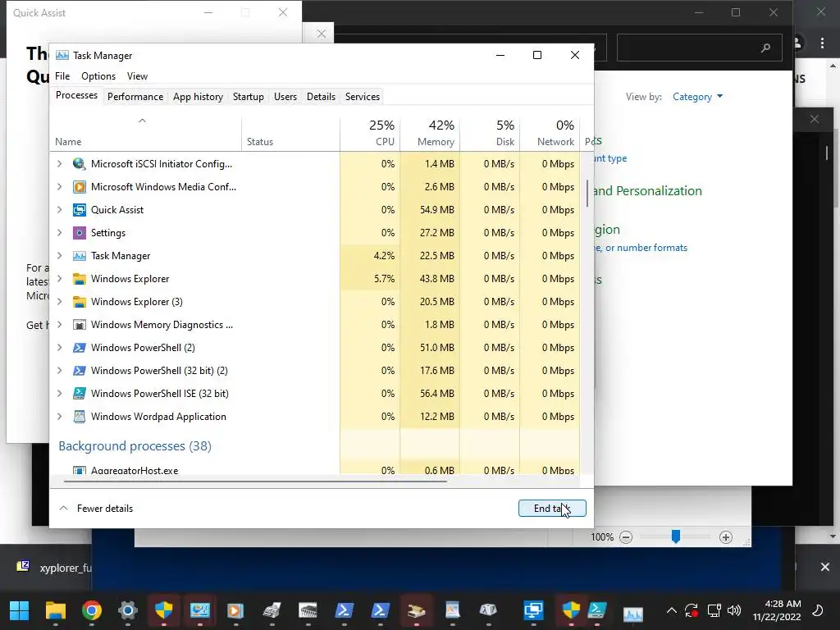Screen dimensions: 840x630
Task: Switch to the Performance tab
Action: coord(135,97)
